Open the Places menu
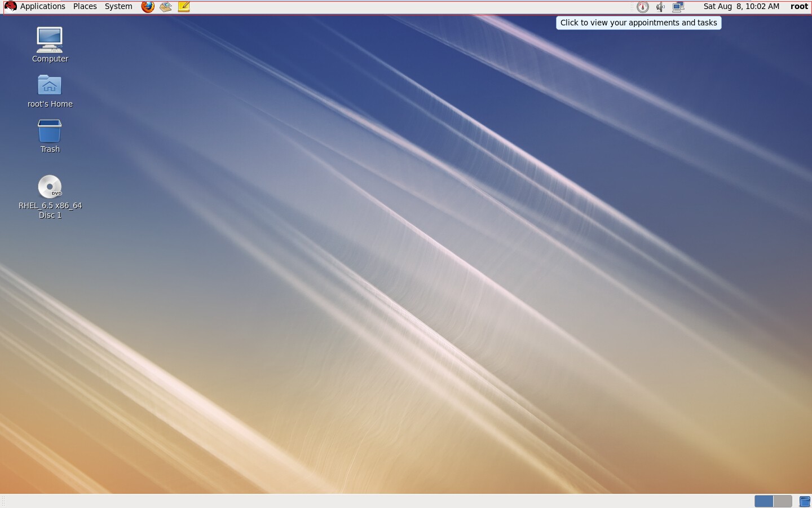 coord(85,7)
